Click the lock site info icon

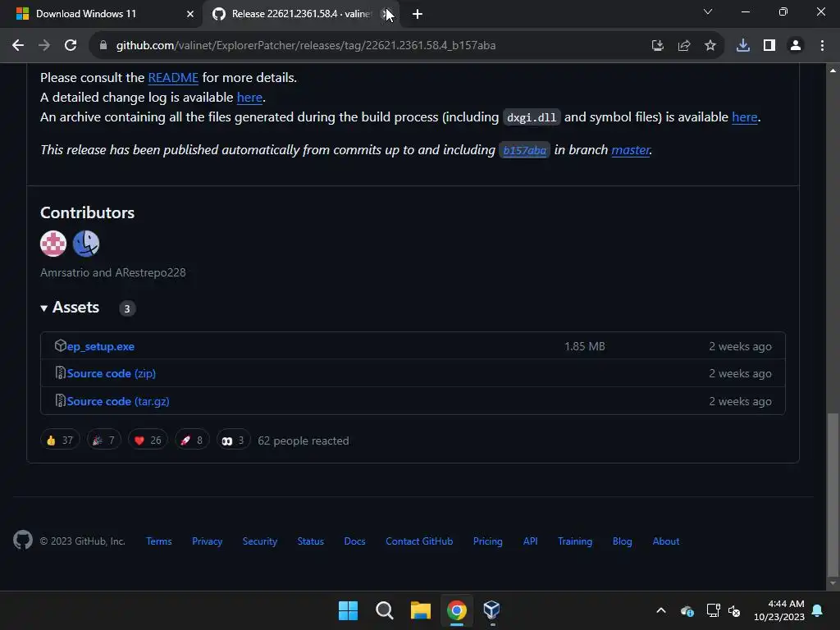(x=103, y=46)
